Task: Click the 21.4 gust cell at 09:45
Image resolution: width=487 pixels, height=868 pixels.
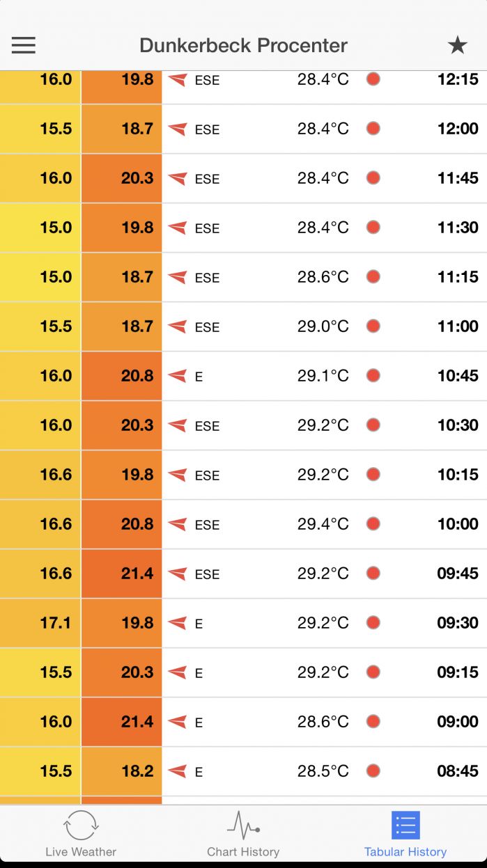Action: [122, 574]
